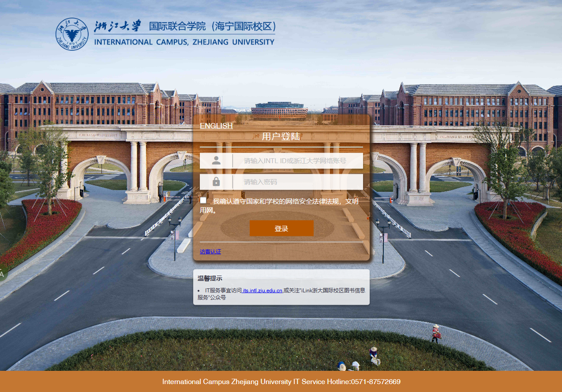Click the 用户登陆 login panel heading
The width and height of the screenshot is (562, 392).
281,137
